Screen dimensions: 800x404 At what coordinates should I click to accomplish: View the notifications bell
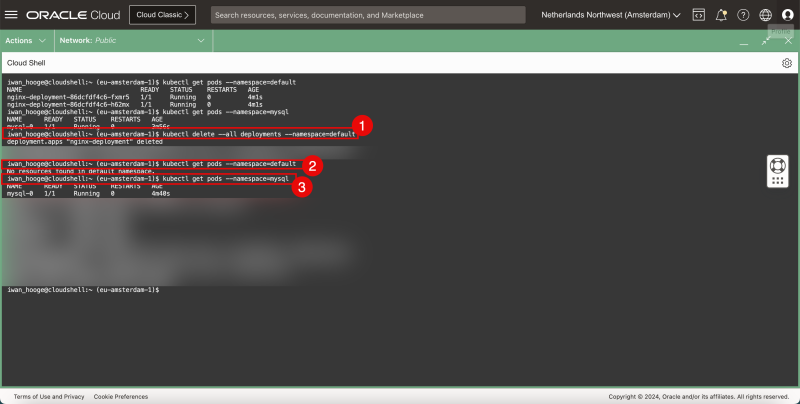pos(721,15)
